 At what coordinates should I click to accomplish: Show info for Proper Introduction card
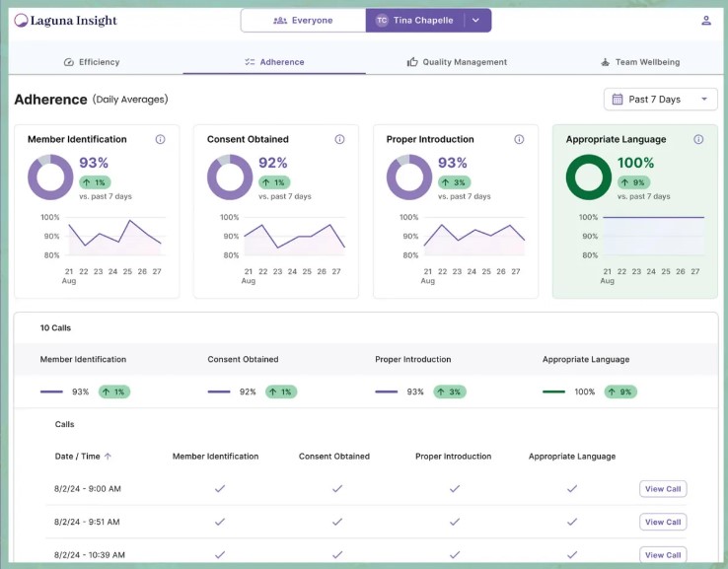tap(519, 140)
